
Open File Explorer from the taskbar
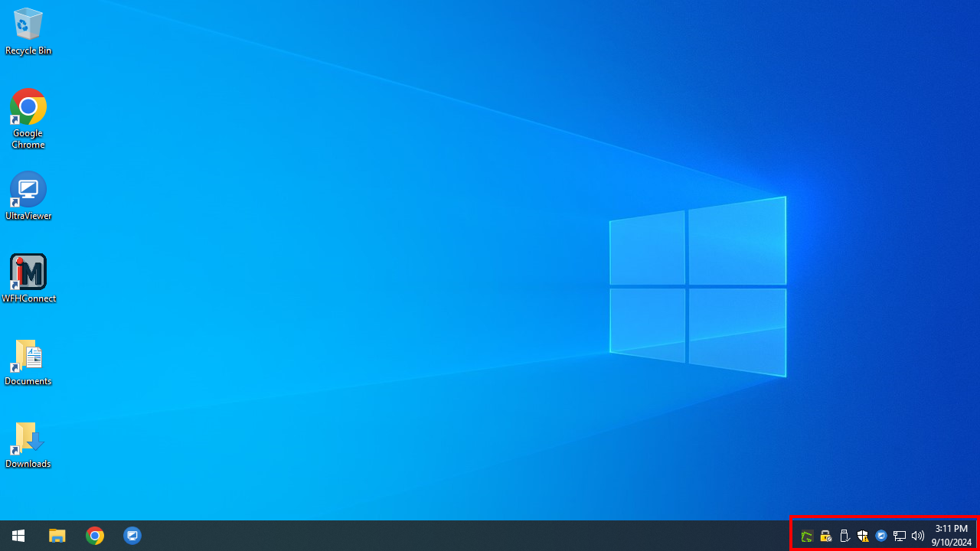pos(57,536)
